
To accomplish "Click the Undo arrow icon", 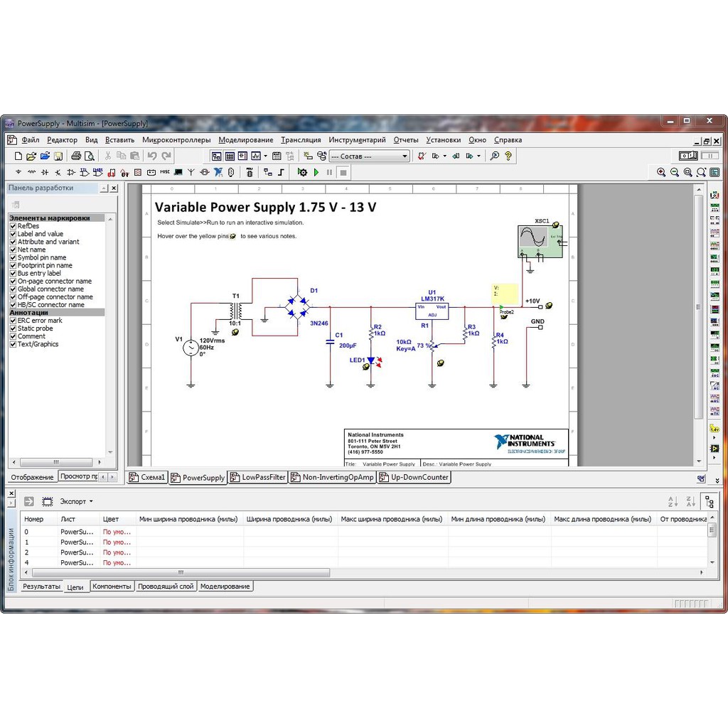I will tap(152, 156).
